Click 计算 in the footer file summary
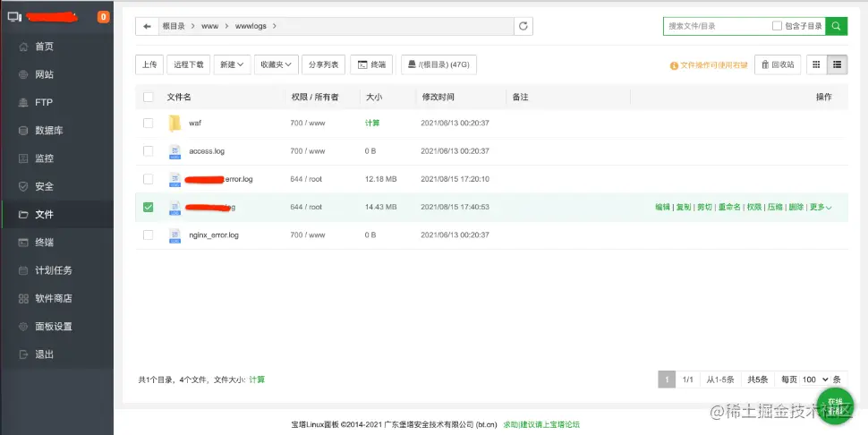 [x=257, y=380]
